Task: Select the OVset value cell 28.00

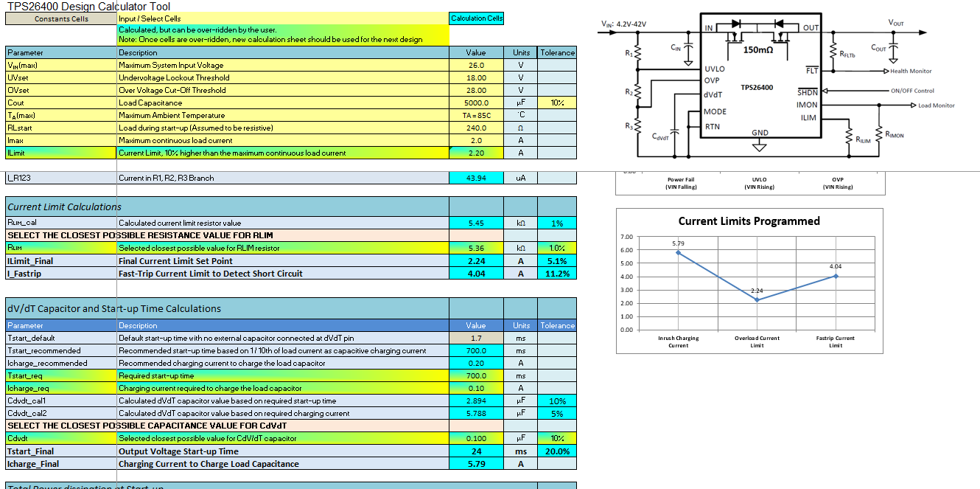Action: [476, 90]
